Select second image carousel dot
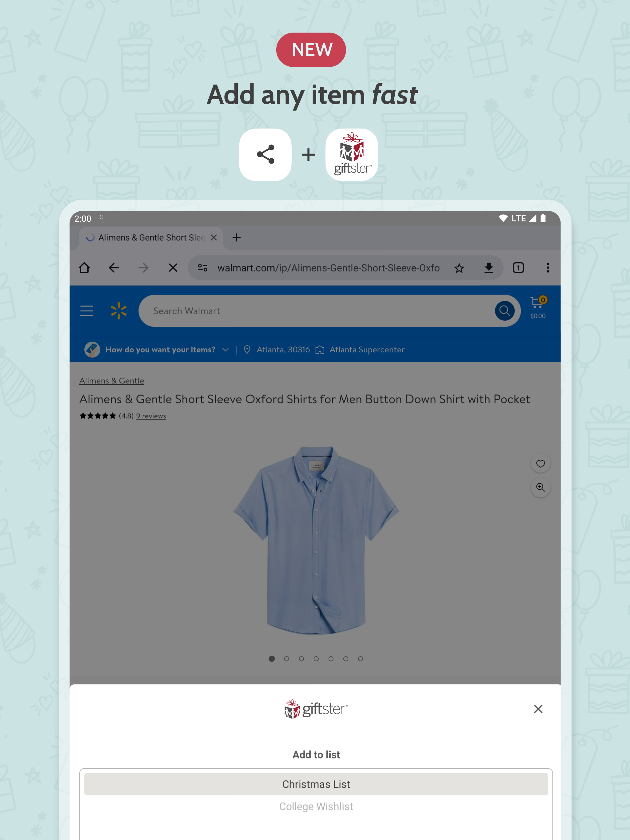 [286, 659]
